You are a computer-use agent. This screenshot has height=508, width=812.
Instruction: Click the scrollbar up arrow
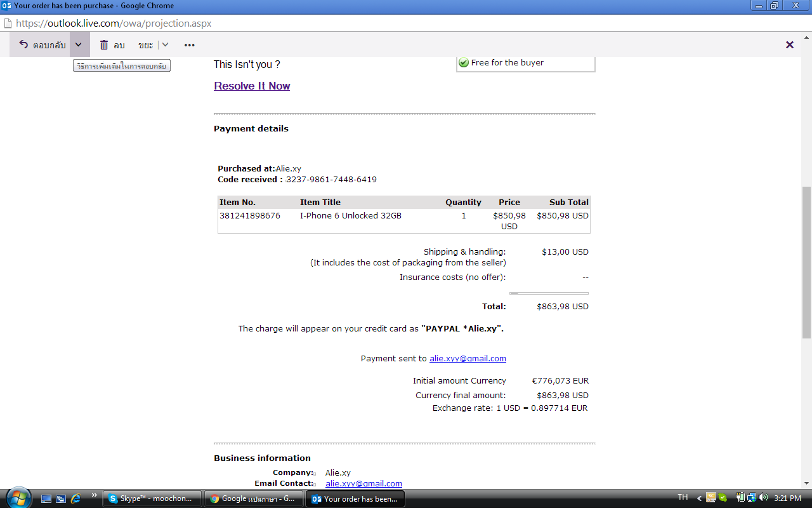(x=806, y=37)
